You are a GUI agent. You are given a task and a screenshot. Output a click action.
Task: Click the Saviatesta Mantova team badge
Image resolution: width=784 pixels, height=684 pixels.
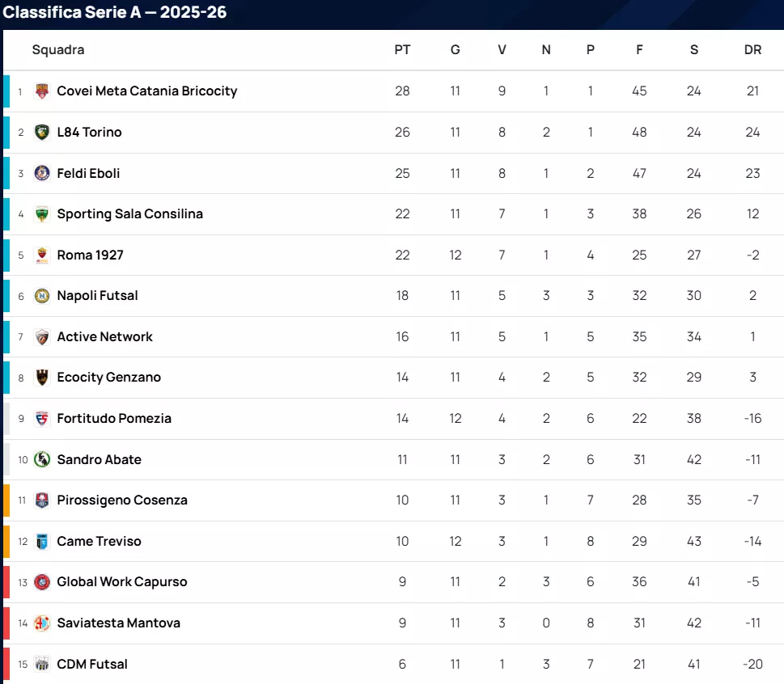click(42, 623)
